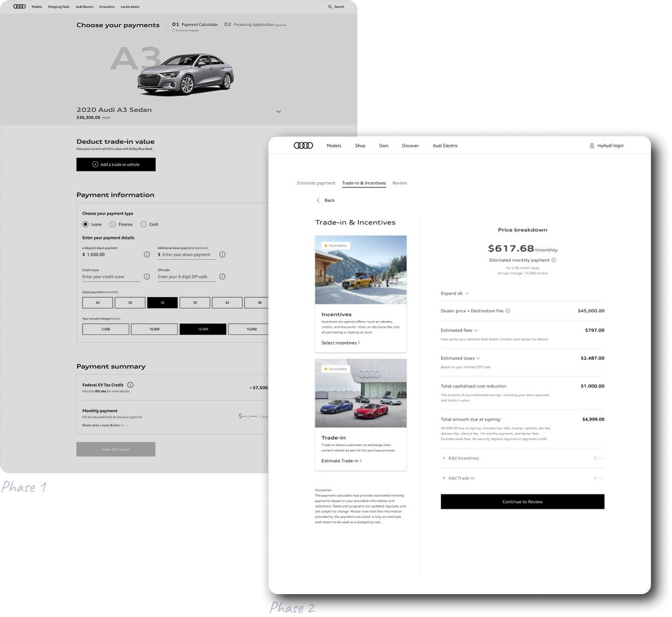Open the Select incentives link
The width and height of the screenshot is (672, 617).
(341, 343)
